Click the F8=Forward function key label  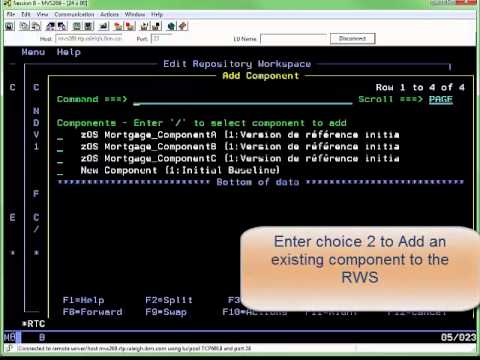coord(92,312)
